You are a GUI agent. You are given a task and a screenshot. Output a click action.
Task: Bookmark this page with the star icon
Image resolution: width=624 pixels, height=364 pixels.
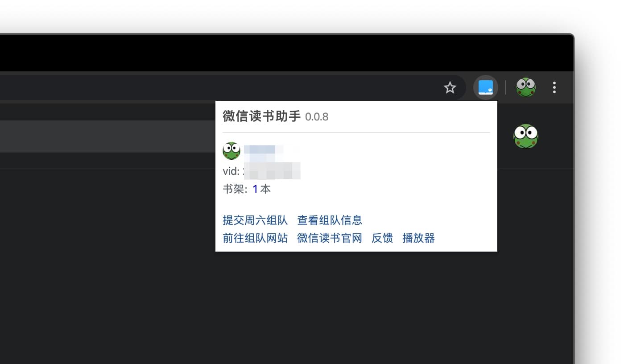[450, 87]
